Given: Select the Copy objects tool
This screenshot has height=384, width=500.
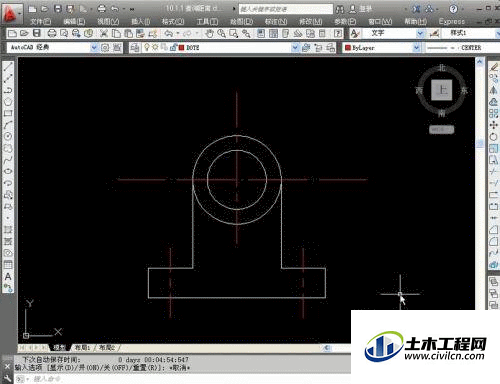Looking at the screenshot, I should coord(494,79).
